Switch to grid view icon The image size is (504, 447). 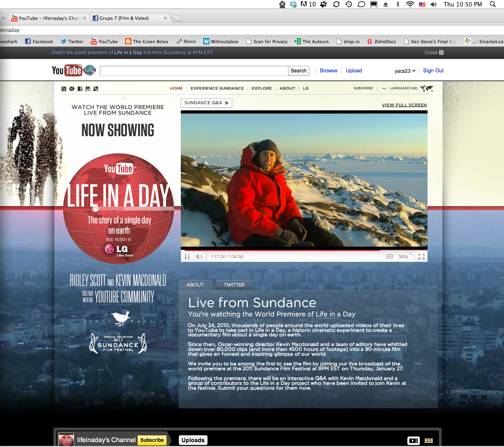point(429,441)
